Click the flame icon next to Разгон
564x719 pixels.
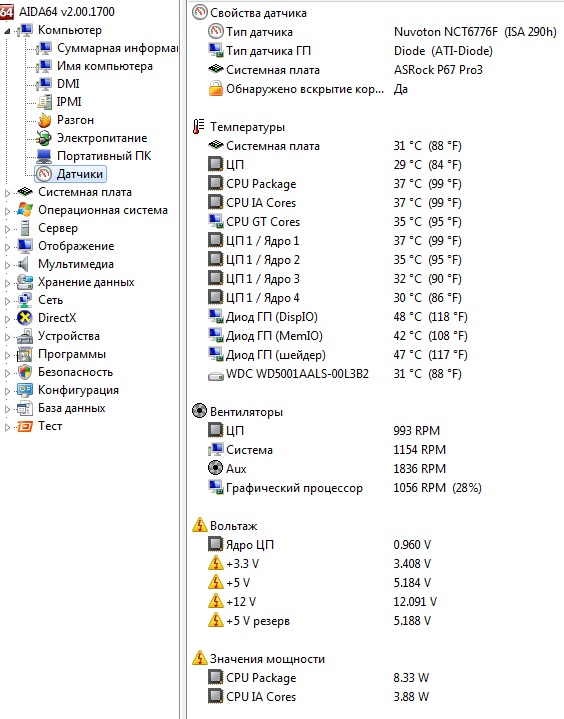coord(44,120)
